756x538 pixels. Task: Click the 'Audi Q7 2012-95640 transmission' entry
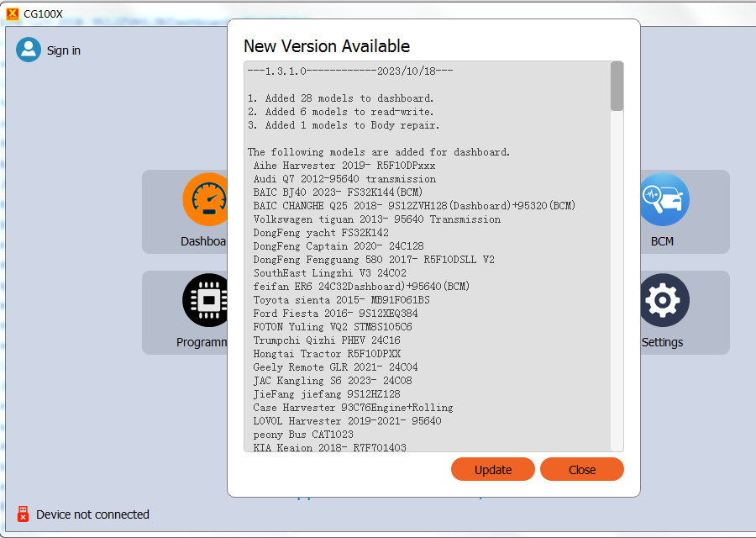344,180
